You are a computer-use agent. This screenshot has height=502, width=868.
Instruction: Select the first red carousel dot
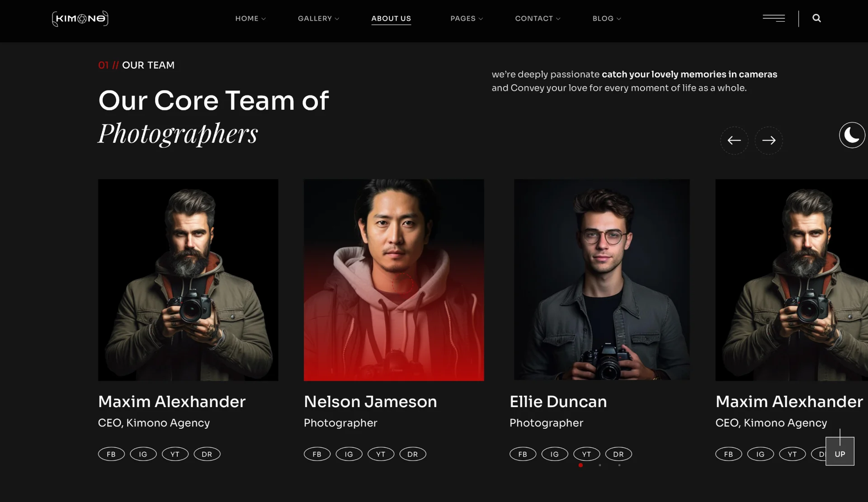580,465
